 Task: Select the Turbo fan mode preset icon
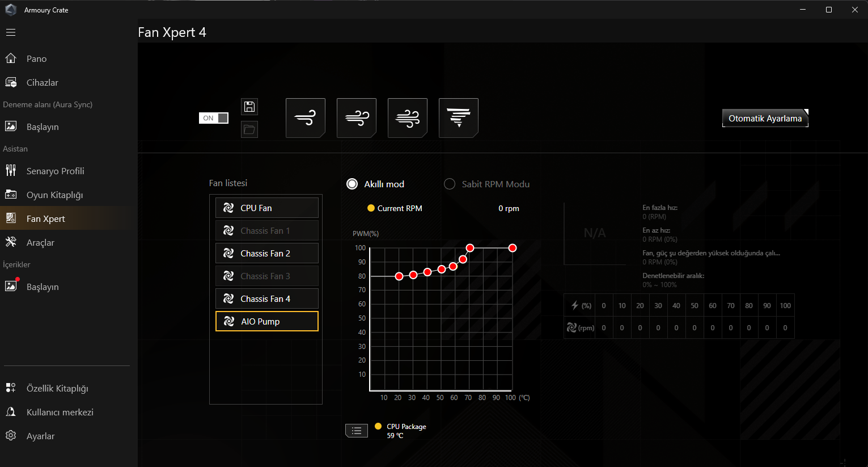coord(408,118)
